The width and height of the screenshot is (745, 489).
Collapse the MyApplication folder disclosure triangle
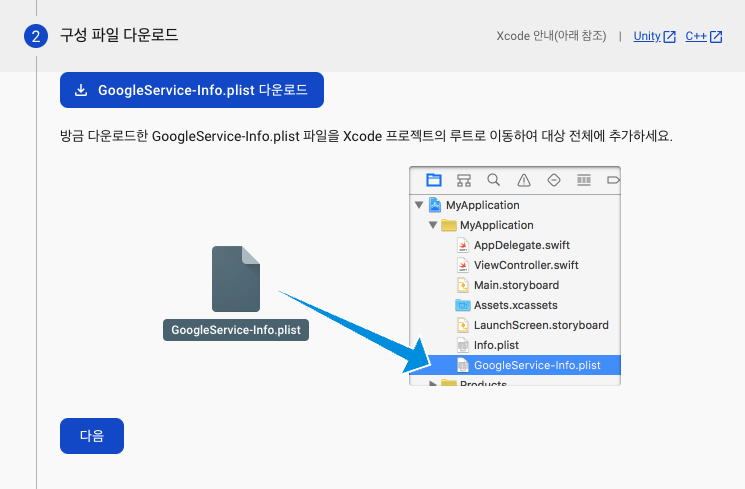click(x=433, y=225)
